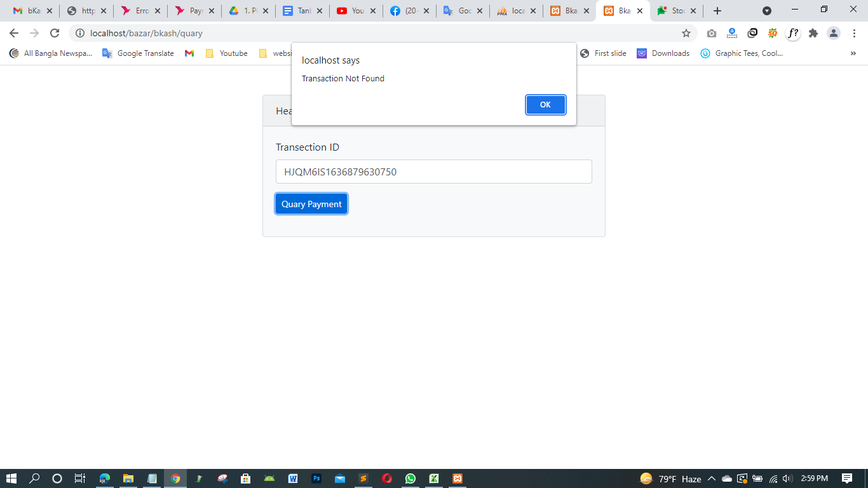Open the Chrome profile avatar
The image size is (868, 488).
point(833,33)
